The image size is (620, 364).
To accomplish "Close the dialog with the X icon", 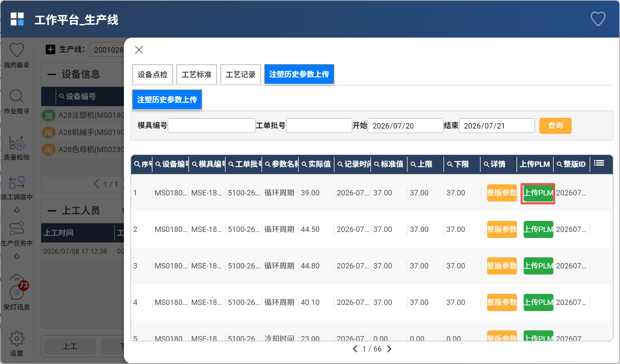I will [x=139, y=50].
